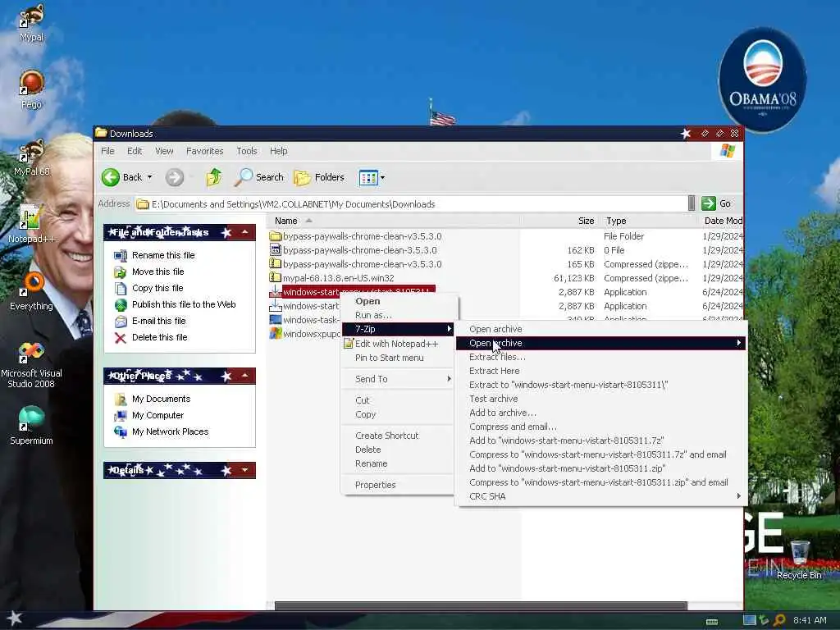Screen dimensions: 840x630
Task: Open the Search magnifier toolbar button
Action: click(259, 177)
